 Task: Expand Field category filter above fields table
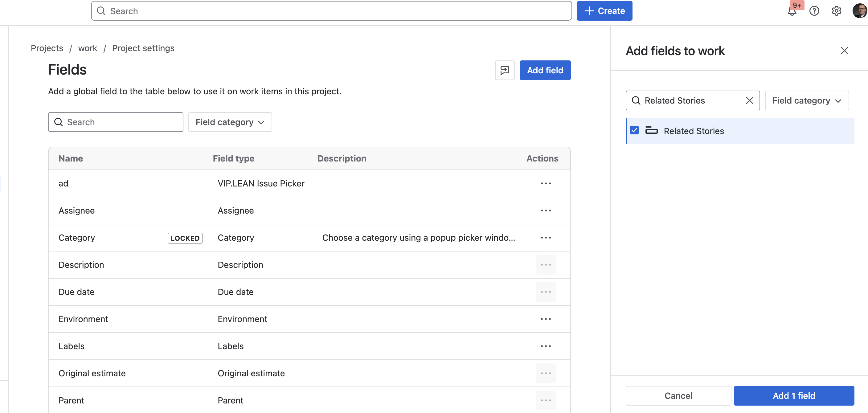(230, 122)
